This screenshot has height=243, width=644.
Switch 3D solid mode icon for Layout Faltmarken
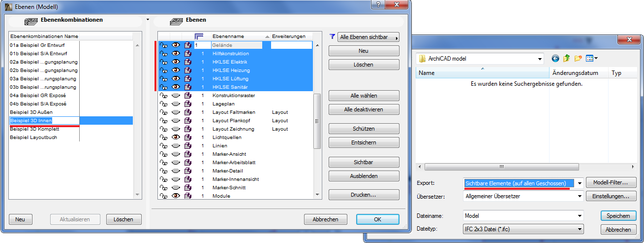pyautogui.click(x=187, y=112)
